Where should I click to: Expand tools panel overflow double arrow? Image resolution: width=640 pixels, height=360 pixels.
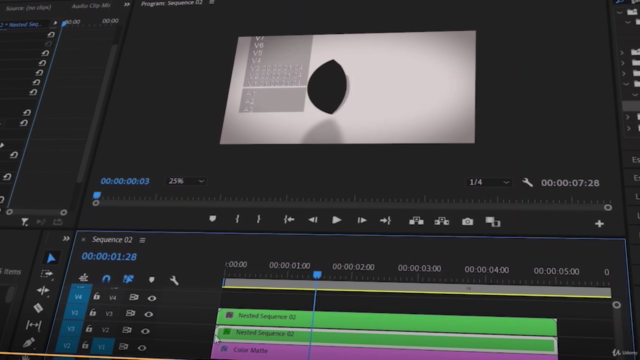pos(66,239)
